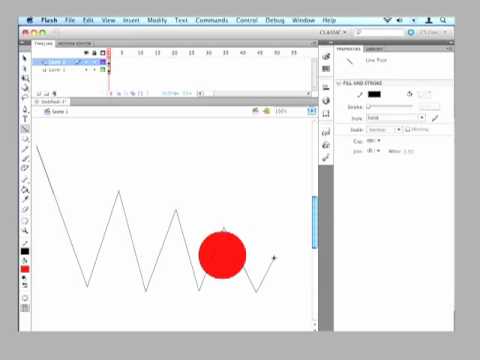The width and height of the screenshot is (480, 360).
Task: Open the File menu
Action: click(x=70, y=20)
